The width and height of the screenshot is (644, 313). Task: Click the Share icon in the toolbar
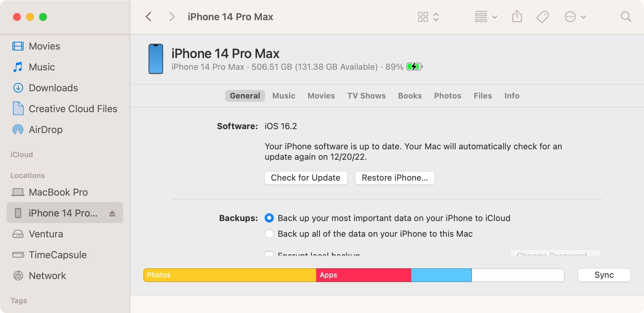click(x=517, y=17)
